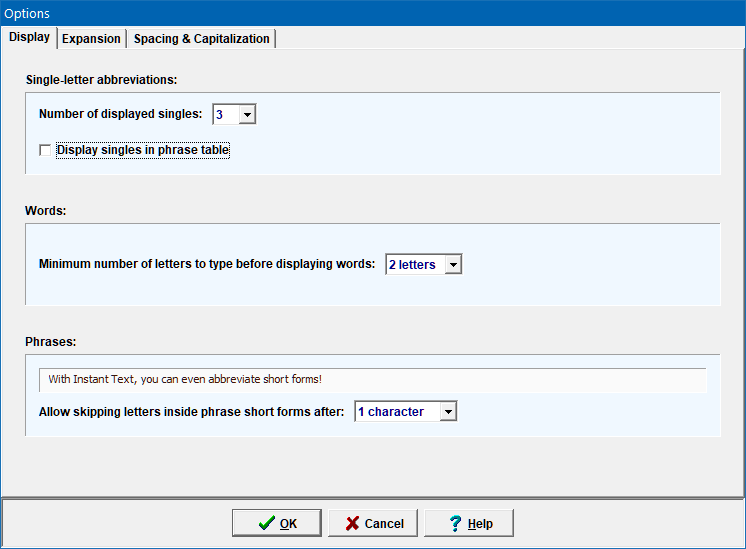Screen dimensions: 746x549
Task: Confirm settings with the OK button
Action: click(277, 523)
